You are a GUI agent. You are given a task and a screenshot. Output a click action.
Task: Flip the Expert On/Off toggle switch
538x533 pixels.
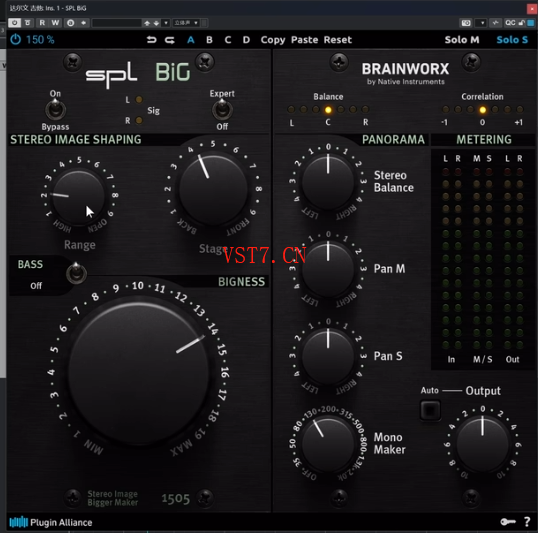coord(222,109)
